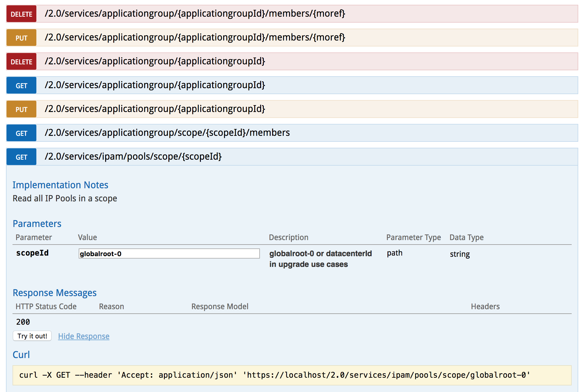Image resolution: width=583 pixels, height=392 pixels.
Task: Expand DELETE /members/{moref} endpoint path
Action: tap(195, 14)
